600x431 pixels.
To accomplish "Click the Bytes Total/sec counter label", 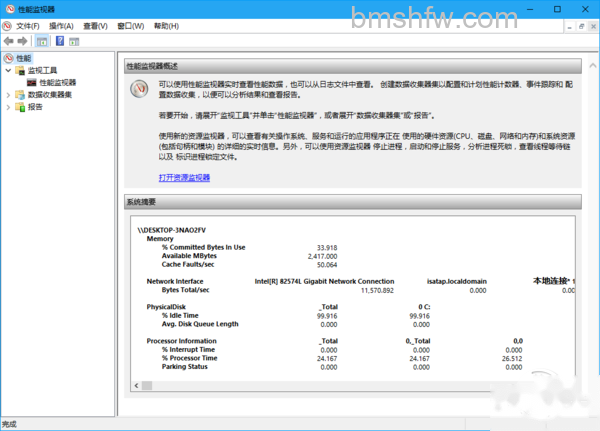I will pos(186,290).
